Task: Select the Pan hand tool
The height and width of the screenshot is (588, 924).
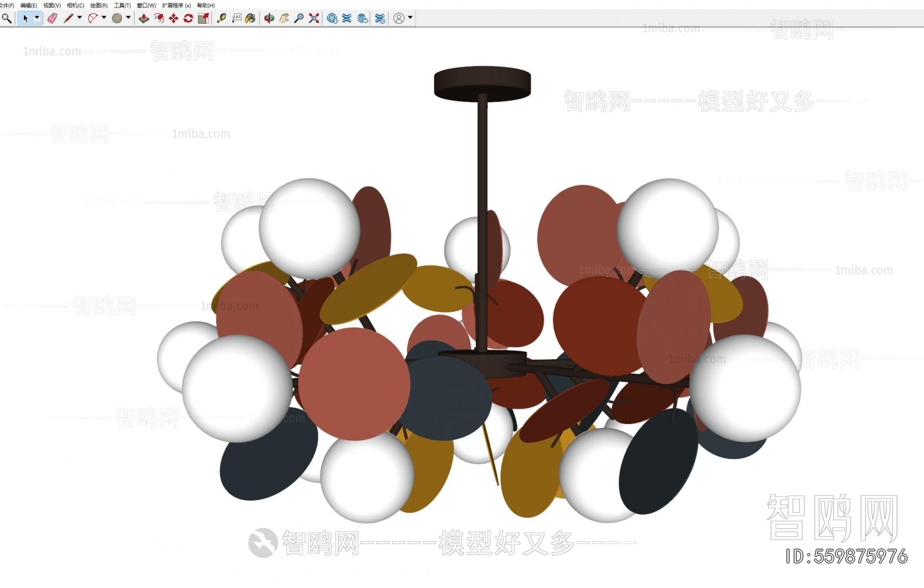Action: [284, 18]
